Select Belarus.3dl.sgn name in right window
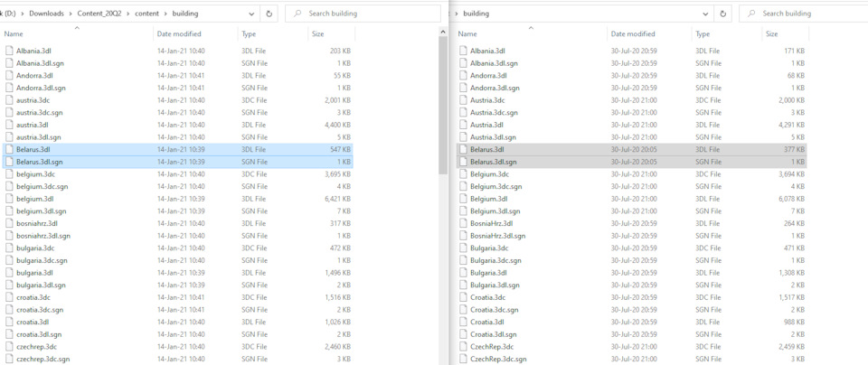868x365 pixels. [494, 162]
